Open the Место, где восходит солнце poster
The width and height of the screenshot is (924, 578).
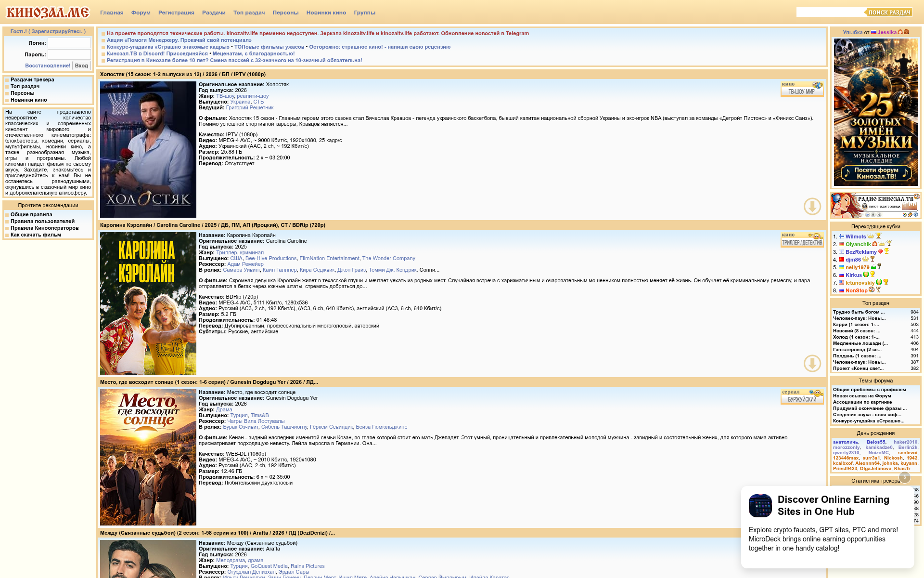[x=148, y=457]
